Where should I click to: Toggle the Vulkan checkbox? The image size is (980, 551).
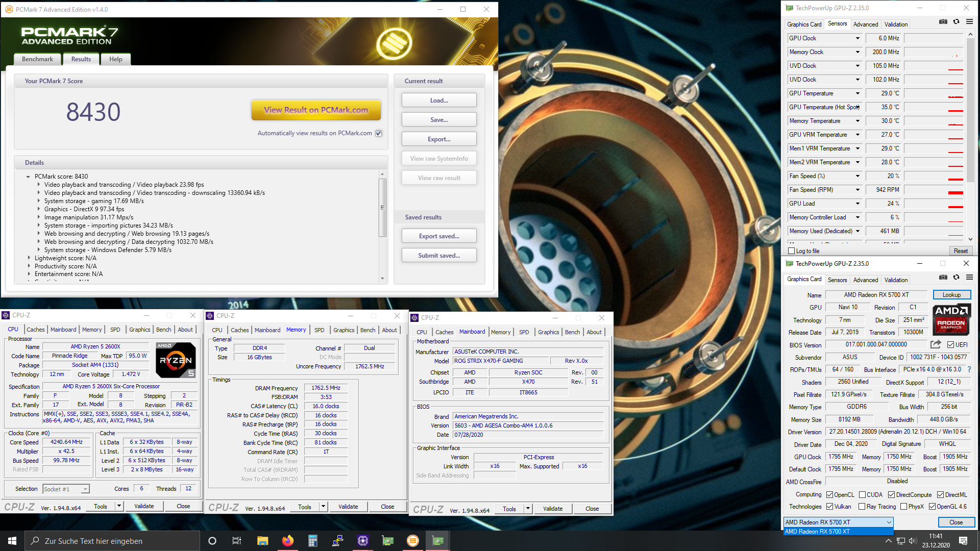click(830, 507)
